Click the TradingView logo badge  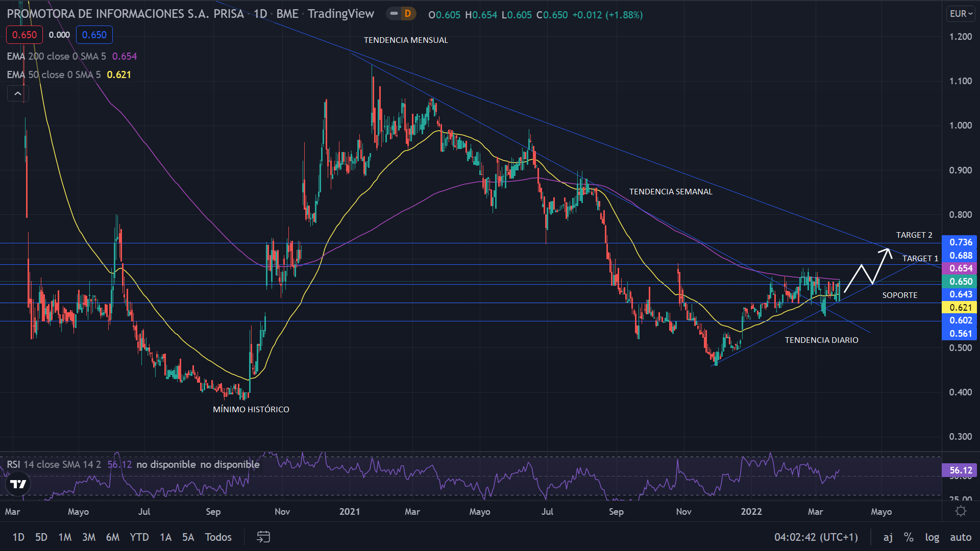coord(18,484)
